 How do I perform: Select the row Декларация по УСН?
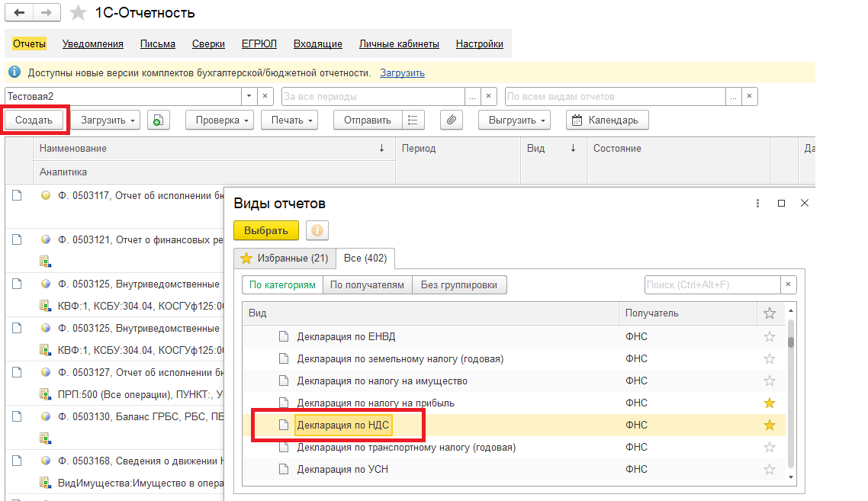(x=514, y=470)
